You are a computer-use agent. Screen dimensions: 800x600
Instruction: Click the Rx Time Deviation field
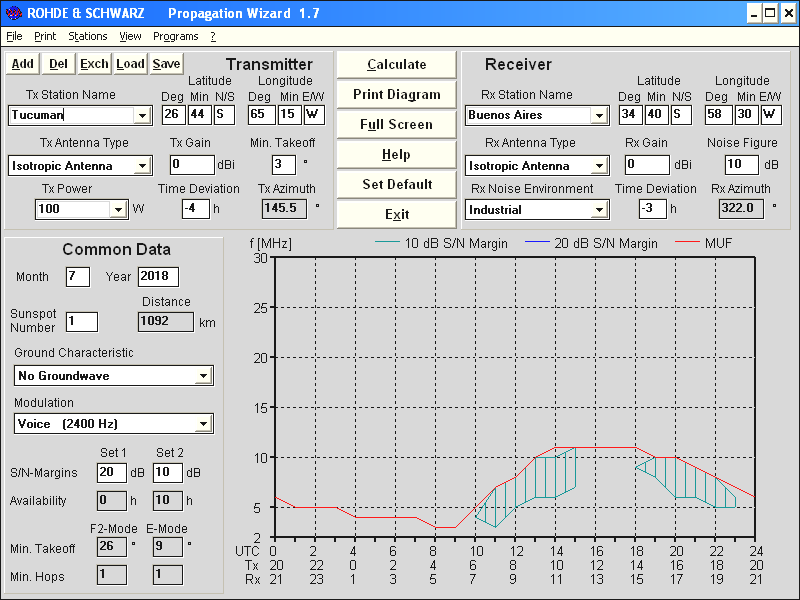pos(653,209)
